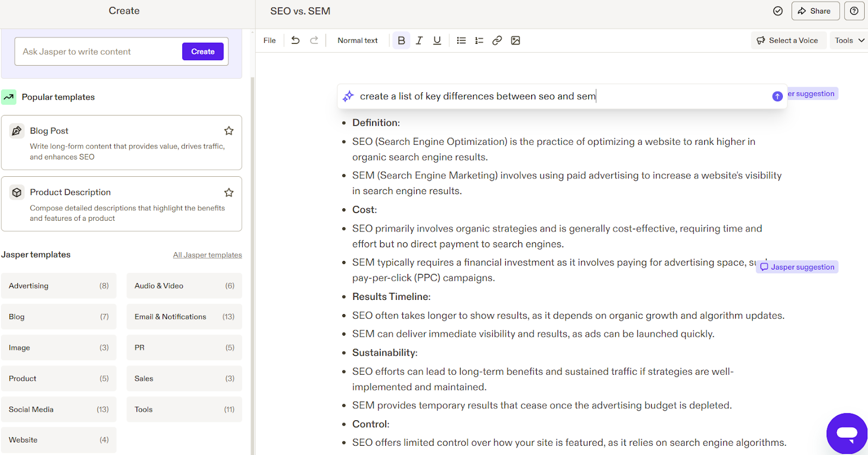Click the Cost: bullet heading

[365, 210]
